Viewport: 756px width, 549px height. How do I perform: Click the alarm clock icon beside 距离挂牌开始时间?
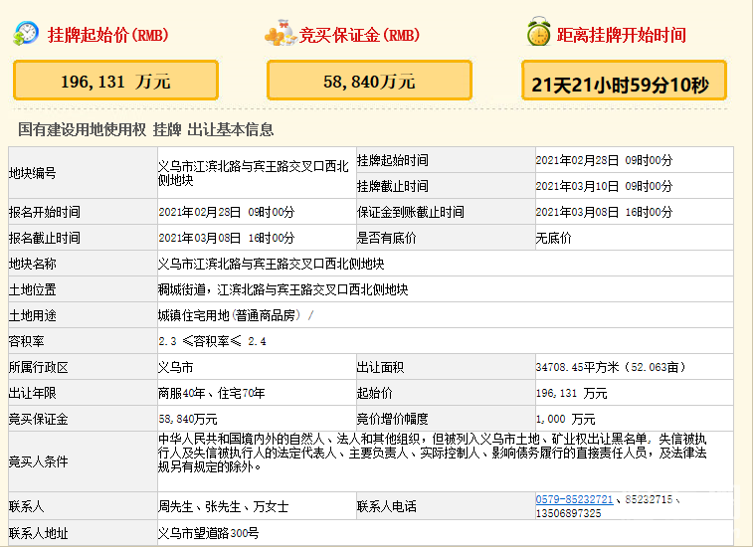(538, 34)
